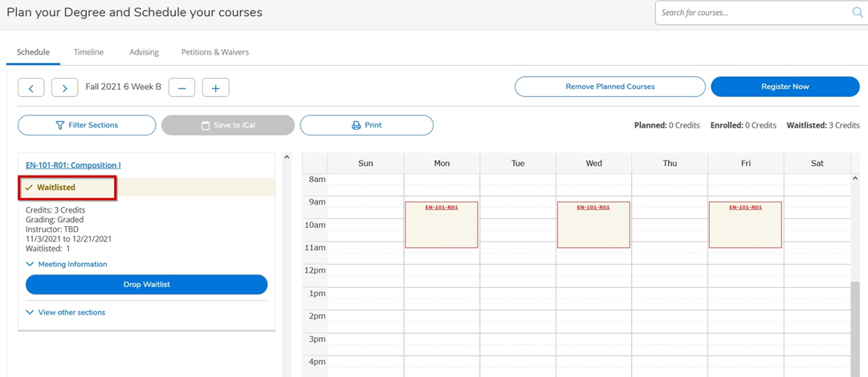Click Filter Sections

(x=87, y=125)
